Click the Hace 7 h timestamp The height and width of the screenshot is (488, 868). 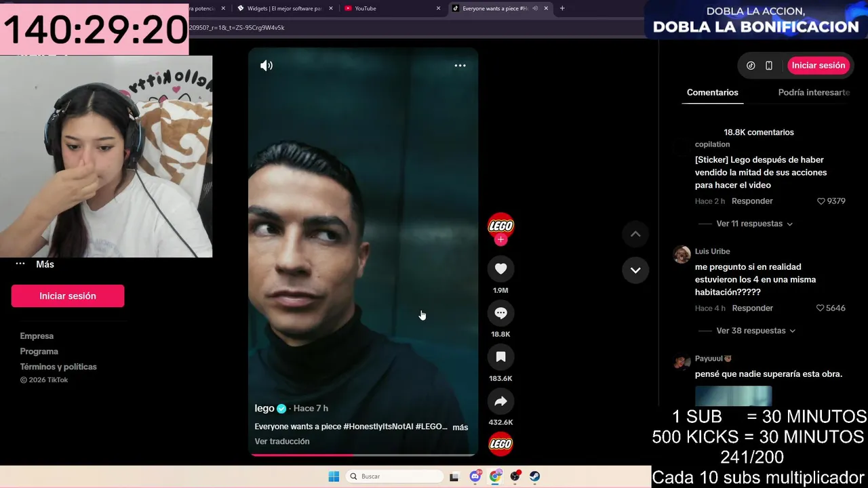click(311, 408)
